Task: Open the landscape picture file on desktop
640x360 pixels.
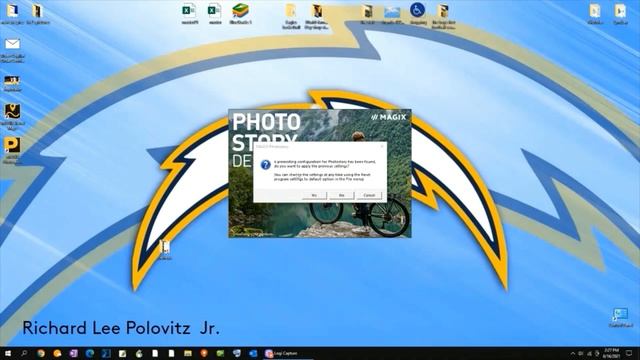Action: 392,14
